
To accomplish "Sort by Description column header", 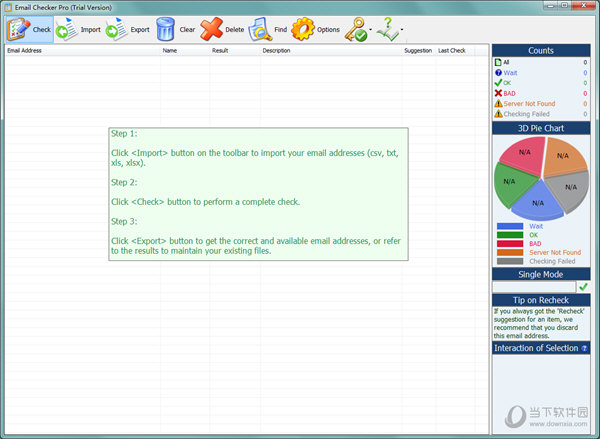I will coord(331,51).
